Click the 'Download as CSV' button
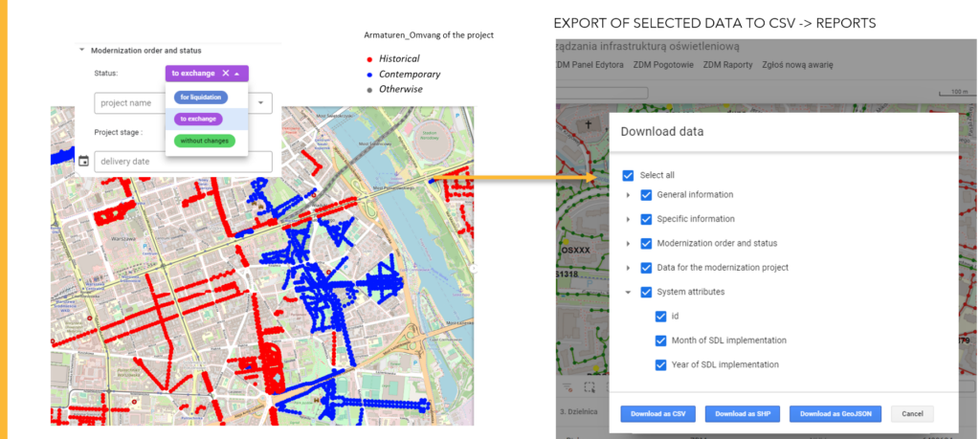The image size is (980, 439). coord(657,414)
